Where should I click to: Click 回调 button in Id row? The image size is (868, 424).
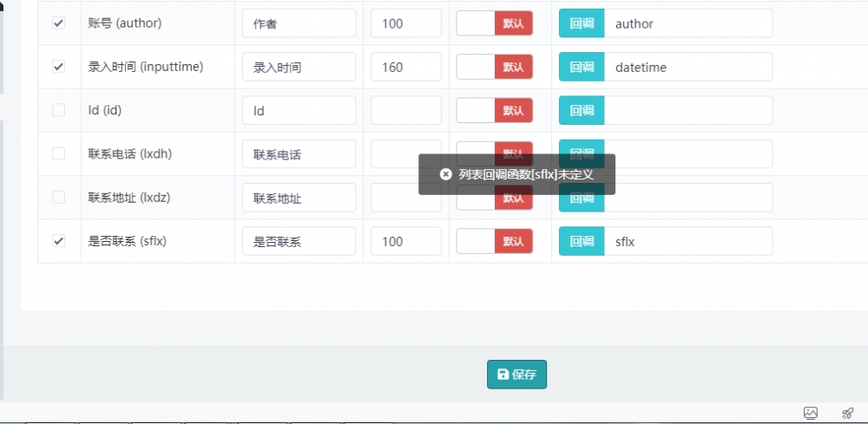pos(582,111)
